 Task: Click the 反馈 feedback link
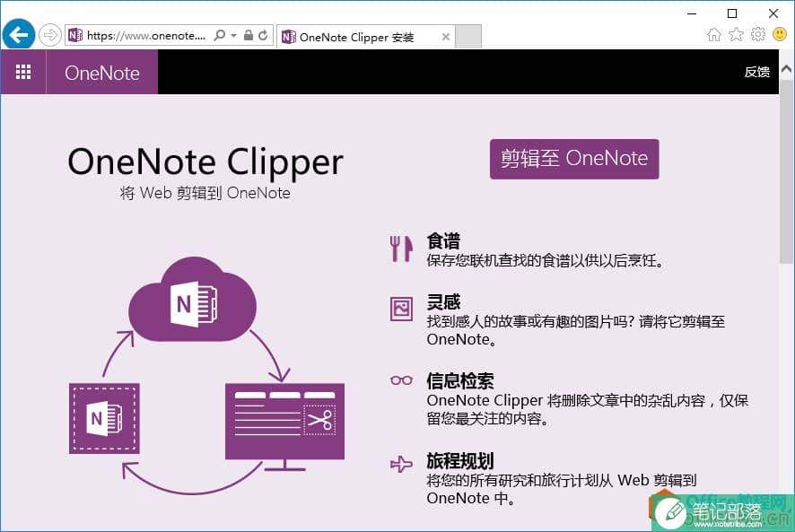coord(757,72)
